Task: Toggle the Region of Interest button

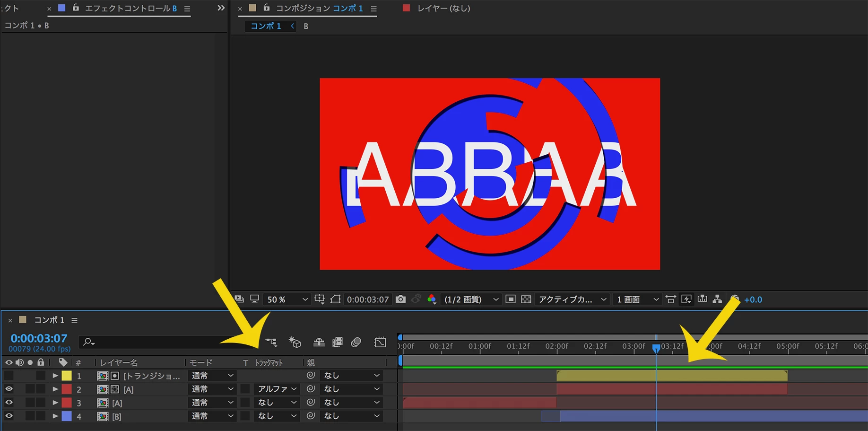Action: (x=511, y=299)
